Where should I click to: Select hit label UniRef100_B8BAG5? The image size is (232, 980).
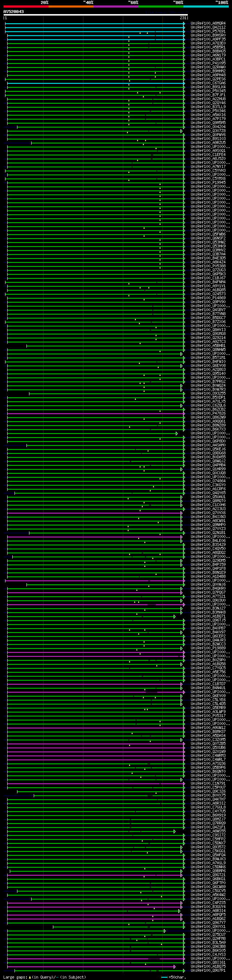208,51
